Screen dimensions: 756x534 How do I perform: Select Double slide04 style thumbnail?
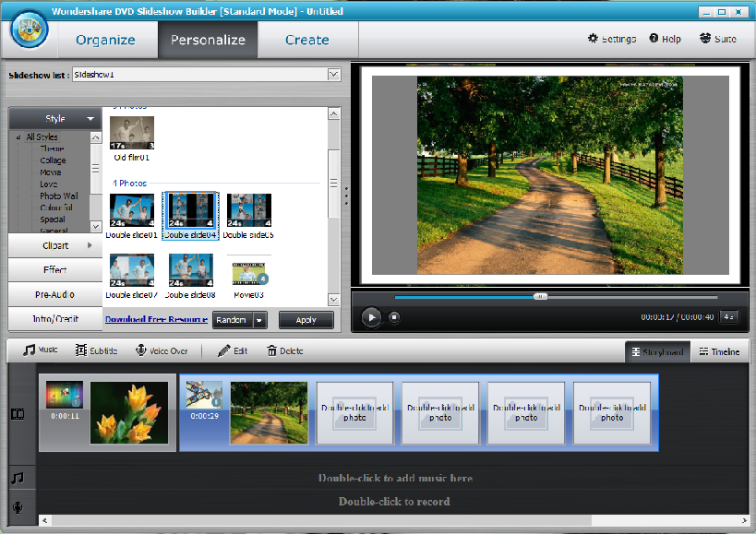pyautogui.click(x=190, y=216)
